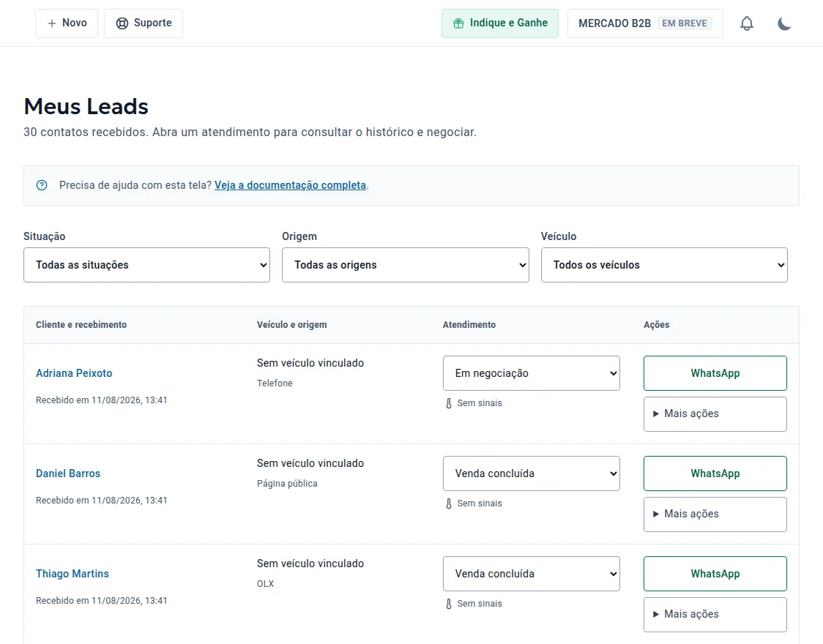The width and height of the screenshot is (823, 644).
Task: Open the notifications bell icon
Action: pos(746,23)
